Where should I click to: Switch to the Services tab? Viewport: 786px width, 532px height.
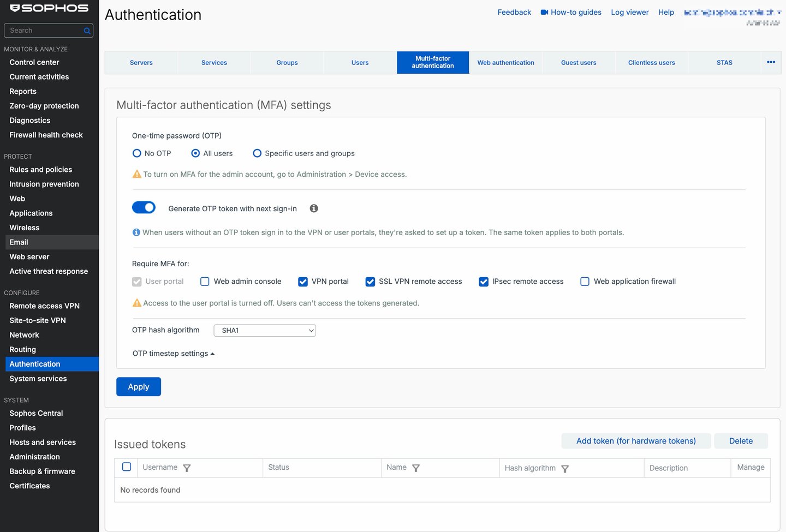[214, 63]
